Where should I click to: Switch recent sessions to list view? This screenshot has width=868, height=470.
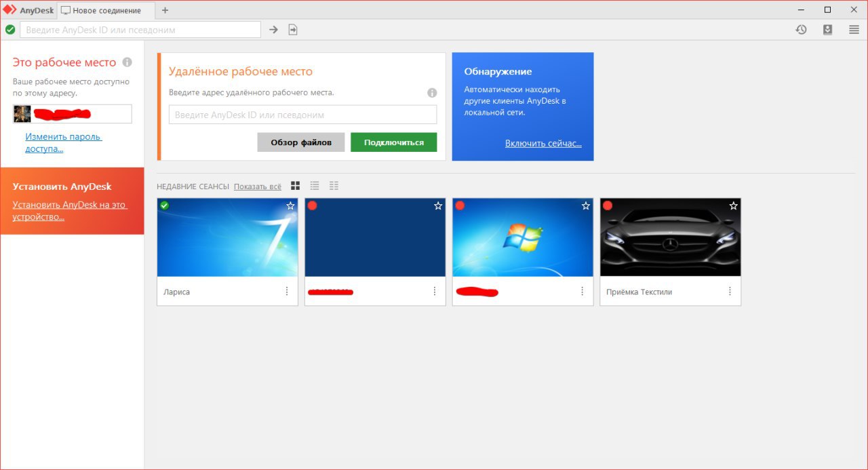tap(315, 186)
